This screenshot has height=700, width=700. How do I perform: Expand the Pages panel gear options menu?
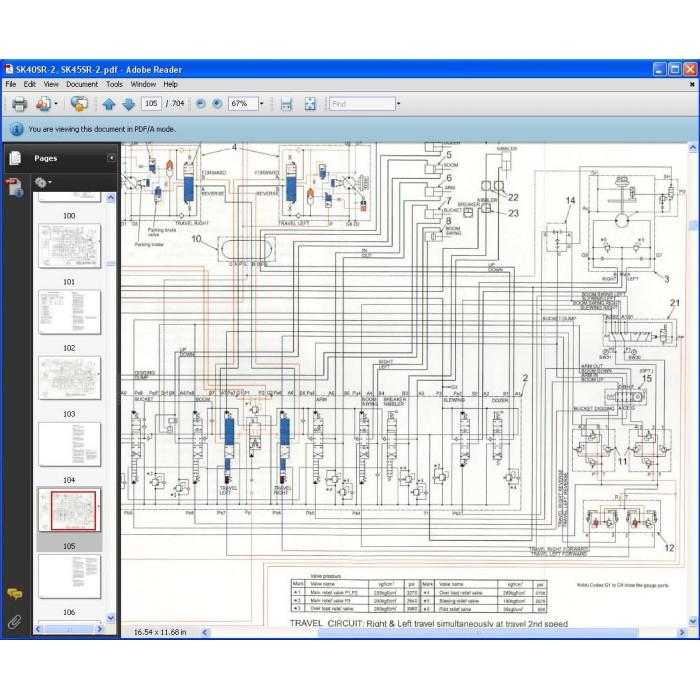point(43,182)
